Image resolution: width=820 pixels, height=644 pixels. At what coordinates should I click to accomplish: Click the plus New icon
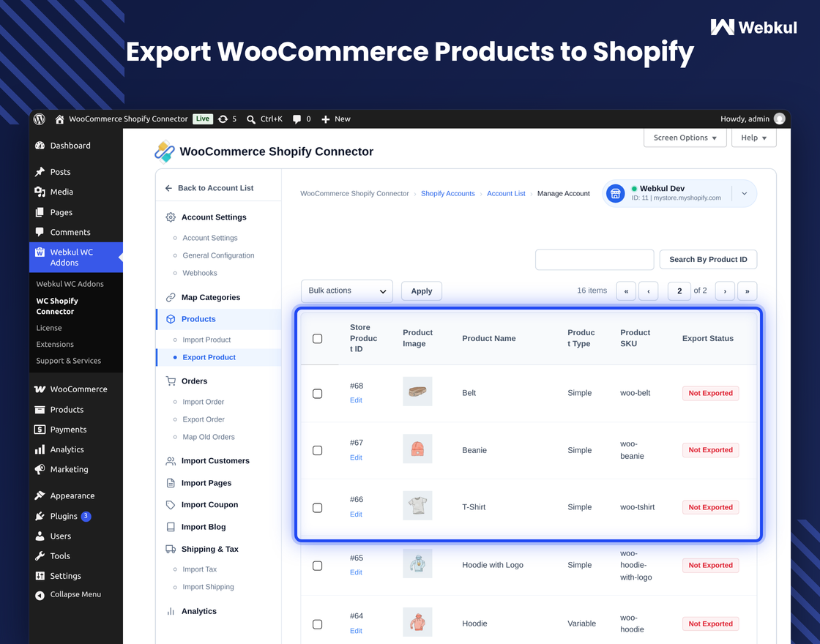[325, 119]
